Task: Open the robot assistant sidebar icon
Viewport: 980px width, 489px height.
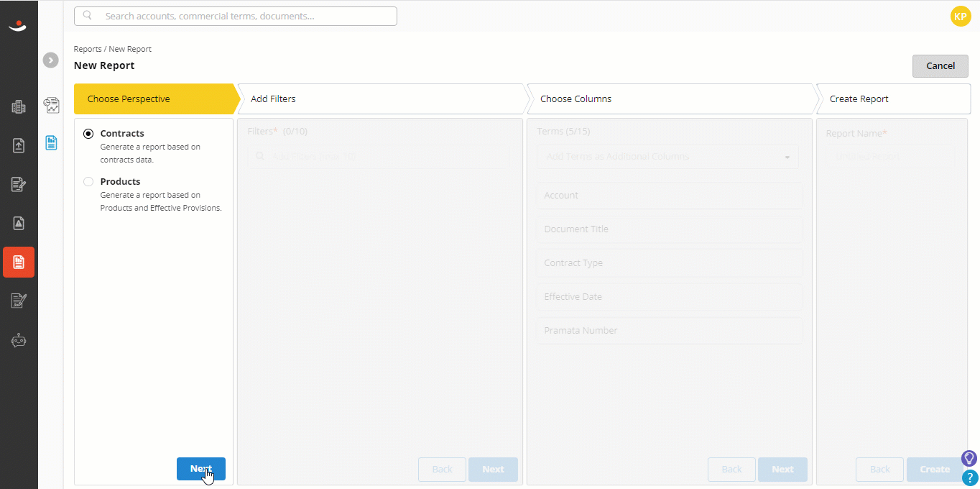Action: pos(19,340)
